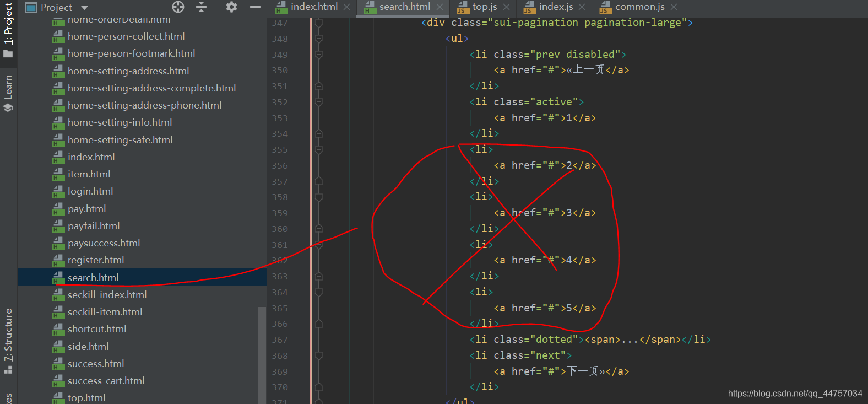Toggle the Z: Structure tool window button
This screenshot has width=868, height=404.
[x=8, y=341]
